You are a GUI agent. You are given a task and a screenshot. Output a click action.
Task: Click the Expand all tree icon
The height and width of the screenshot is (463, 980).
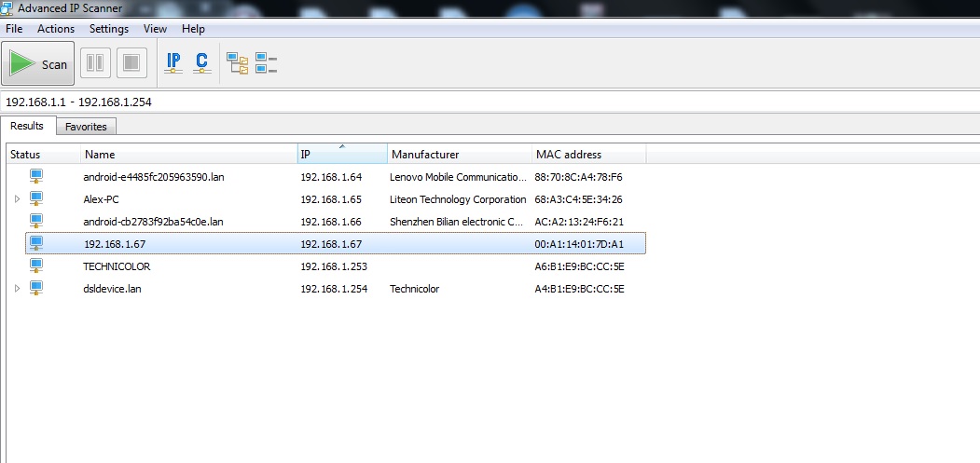(238, 63)
